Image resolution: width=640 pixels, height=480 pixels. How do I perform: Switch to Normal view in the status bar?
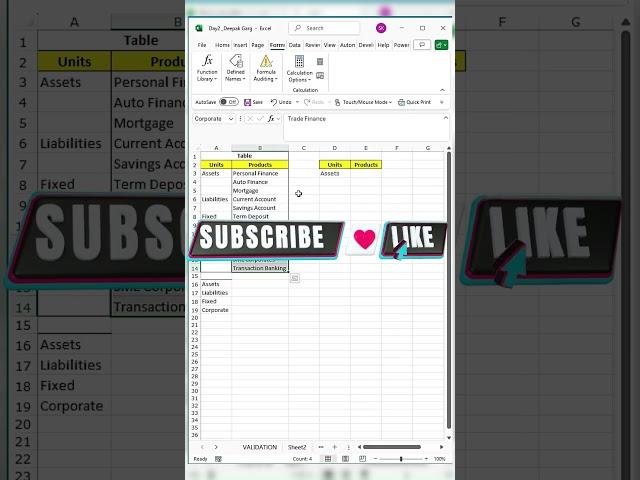pyautogui.click(x=328, y=459)
